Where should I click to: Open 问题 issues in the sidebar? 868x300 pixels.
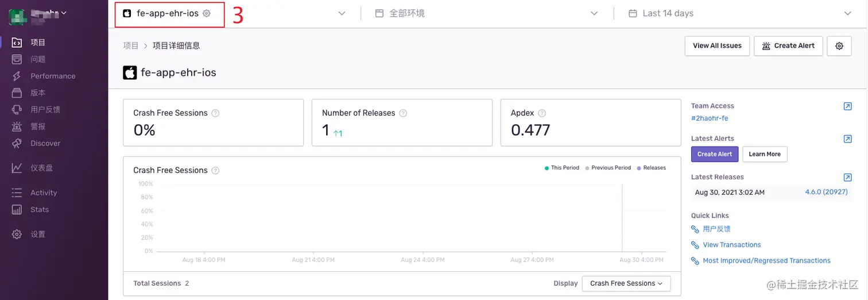[38, 59]
